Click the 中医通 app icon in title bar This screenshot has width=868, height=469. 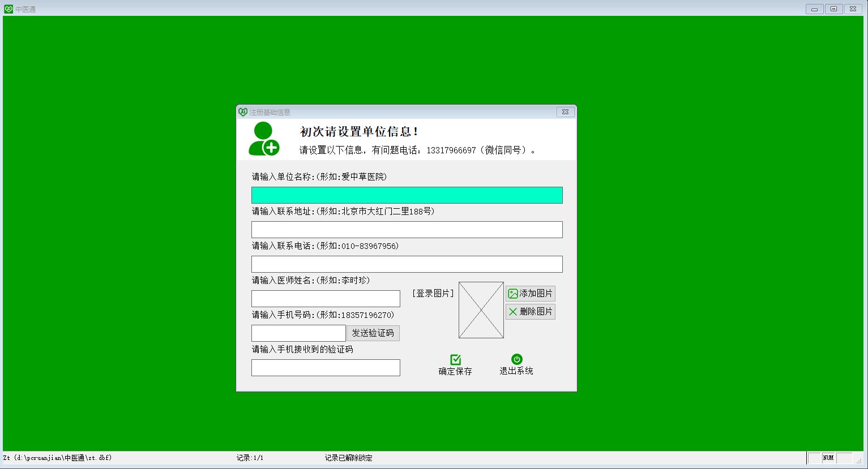(8, 9)
